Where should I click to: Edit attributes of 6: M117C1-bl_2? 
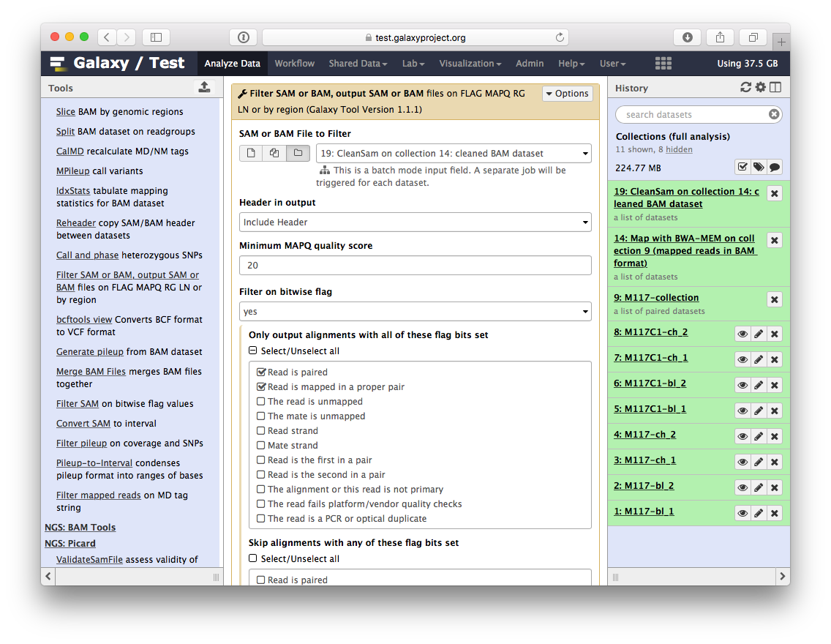click(759, 385)
